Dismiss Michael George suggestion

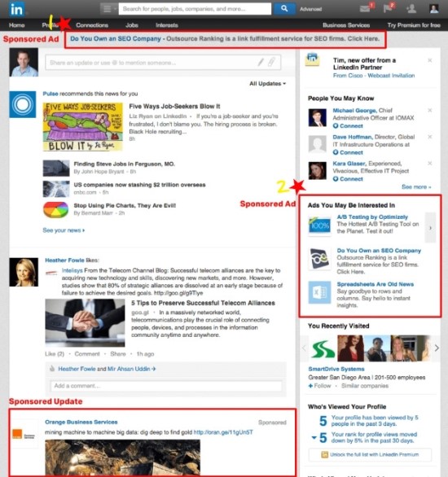click(x=430, y=110)
